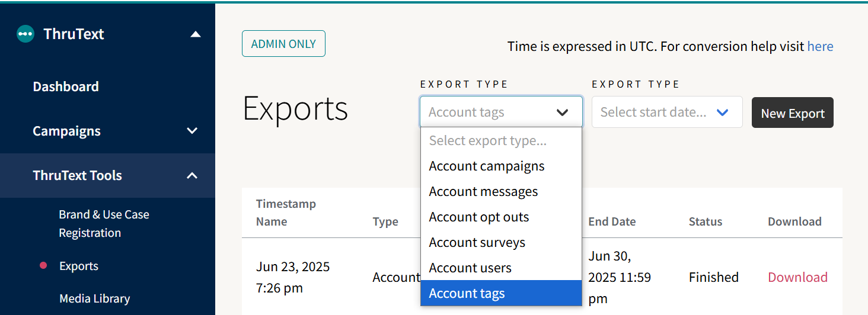Go to Exports in the sidebar
Image resolution: width=868 pixels, height=315 pixels.
click(x=79, y=266)
